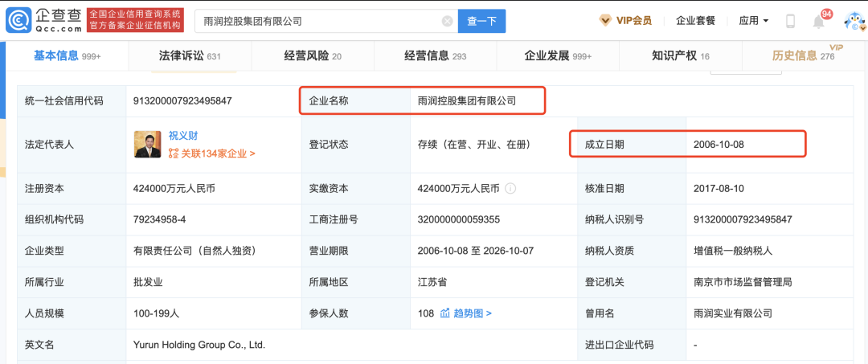868x364 pixels.
Task: Click the red 全国企业信用查询系统 banner
Action: click(136, 20)
